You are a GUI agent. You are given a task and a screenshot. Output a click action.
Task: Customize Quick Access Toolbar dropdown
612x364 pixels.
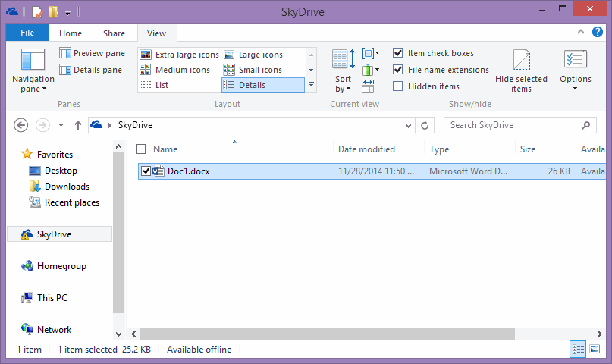[68, 13]
